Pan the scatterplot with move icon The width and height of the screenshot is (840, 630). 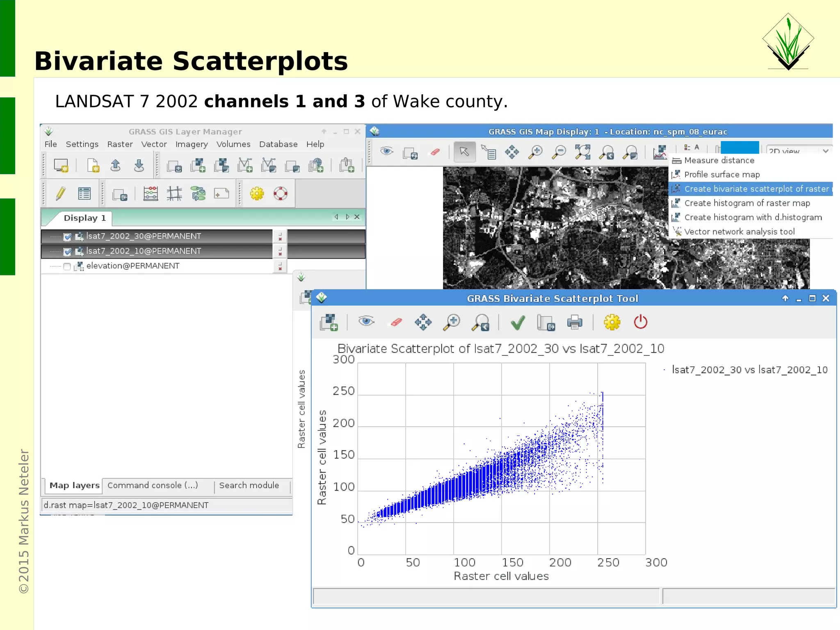(x=423, y=322)
